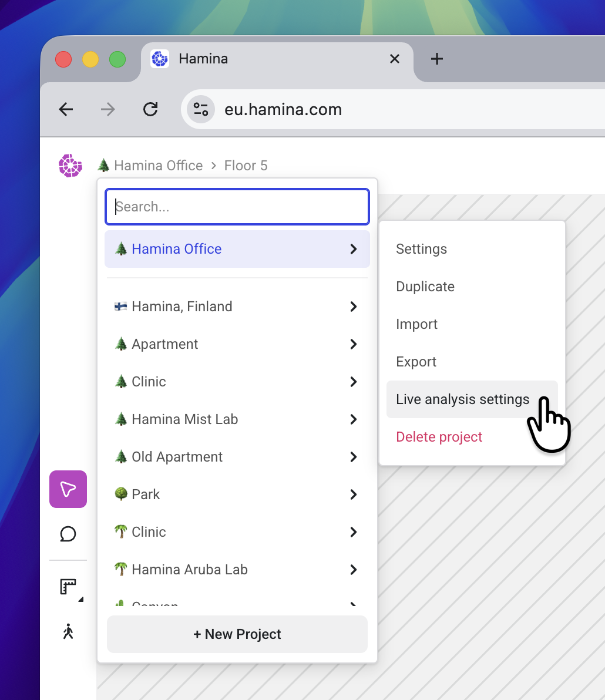The width and height of the screenshot is (605, 700).
Task: Activate the walking survey tool
Action: point(68,632)
